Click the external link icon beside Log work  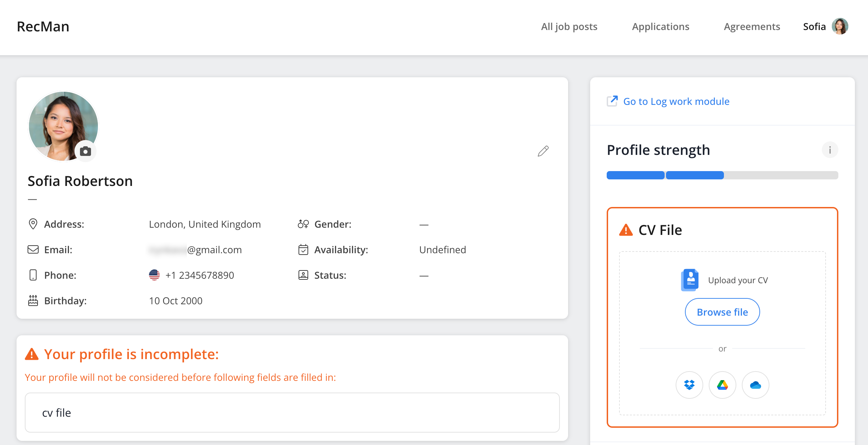pos(612,101)
